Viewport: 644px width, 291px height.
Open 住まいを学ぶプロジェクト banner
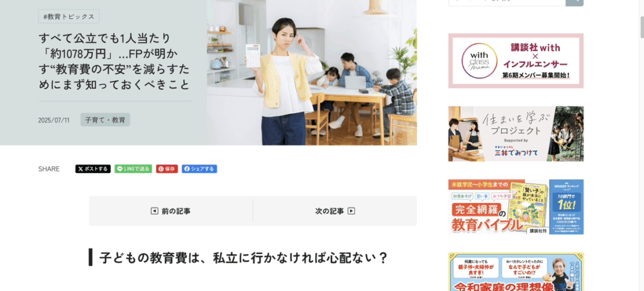point(516,134)
